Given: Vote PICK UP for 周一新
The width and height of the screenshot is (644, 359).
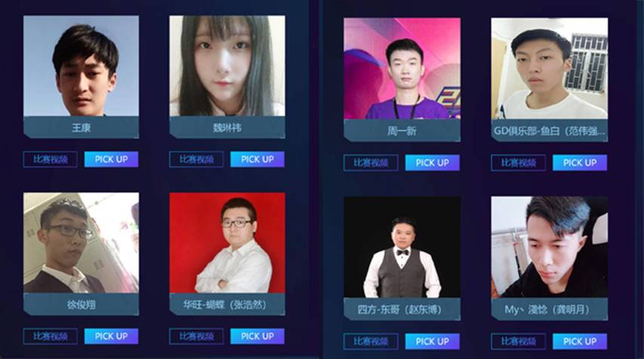Looking at the screenshot, I should (x=432, y=162).
